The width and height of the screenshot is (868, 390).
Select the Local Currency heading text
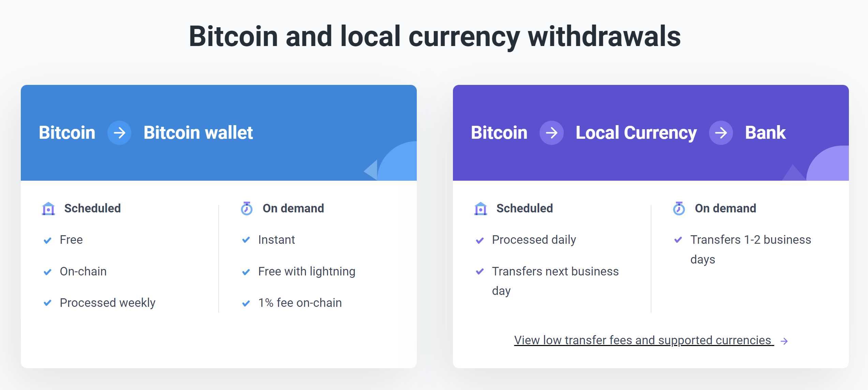(636, 133)
